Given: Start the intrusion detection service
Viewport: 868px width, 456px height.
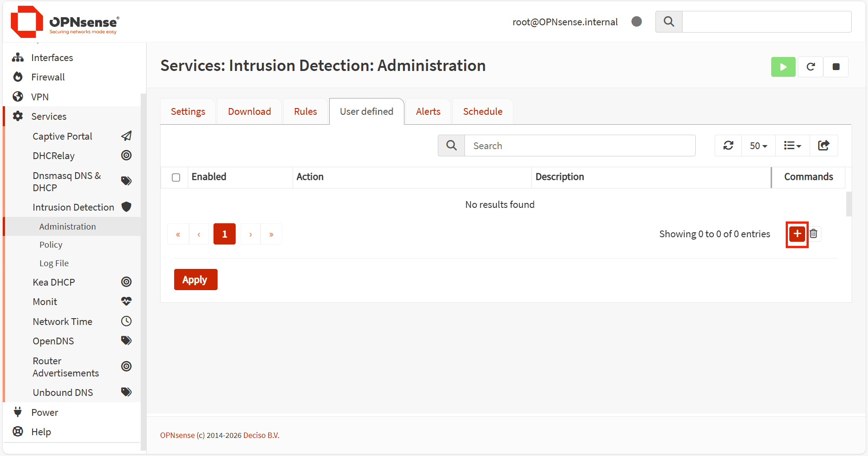Looking at the screenshot, I should coord(783,67).
